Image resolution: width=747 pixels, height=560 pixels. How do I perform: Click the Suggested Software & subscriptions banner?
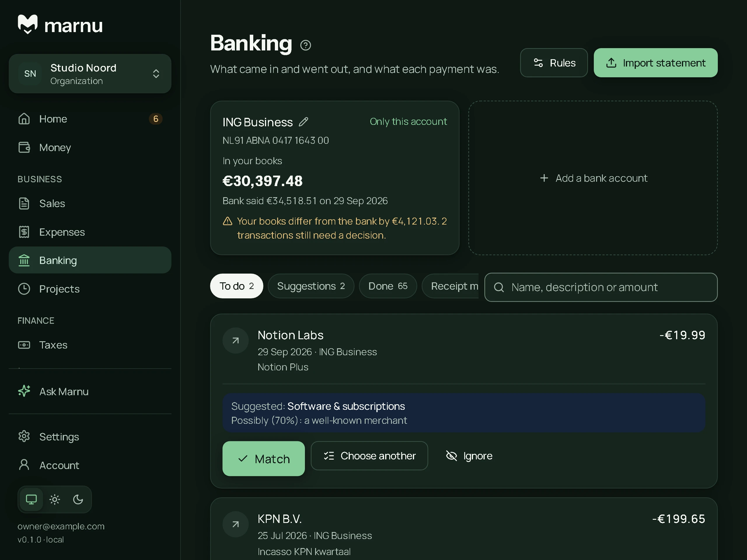[x=464, y=413]
